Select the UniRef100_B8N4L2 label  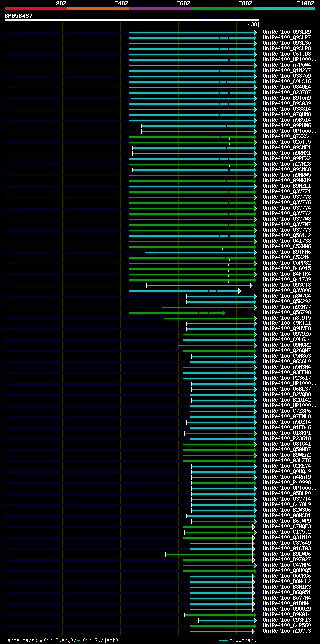pyautogui.click(x=287, y=582)
